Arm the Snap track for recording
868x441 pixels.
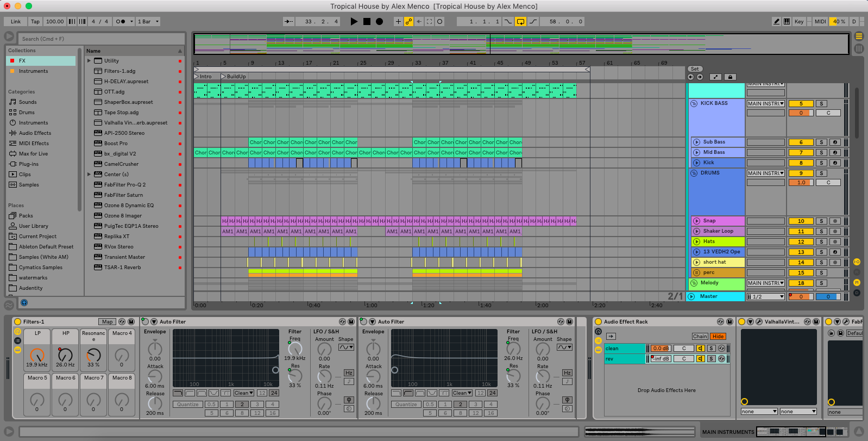835,221
